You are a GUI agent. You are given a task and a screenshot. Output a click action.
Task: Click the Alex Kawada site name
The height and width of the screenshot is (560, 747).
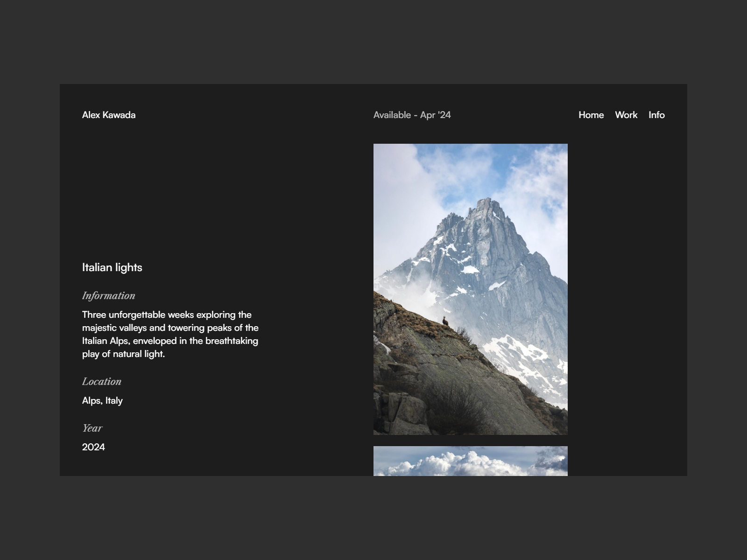coord(109,115)
